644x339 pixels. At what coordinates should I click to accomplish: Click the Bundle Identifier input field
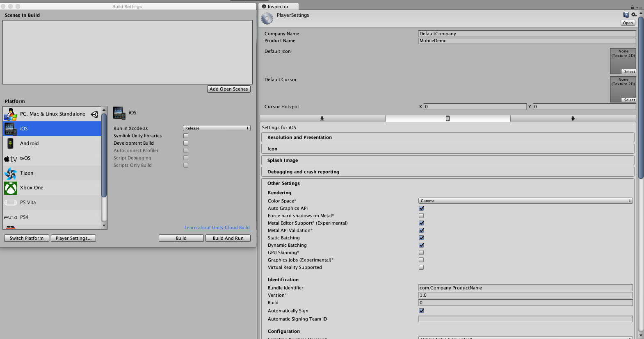point(525,288)
